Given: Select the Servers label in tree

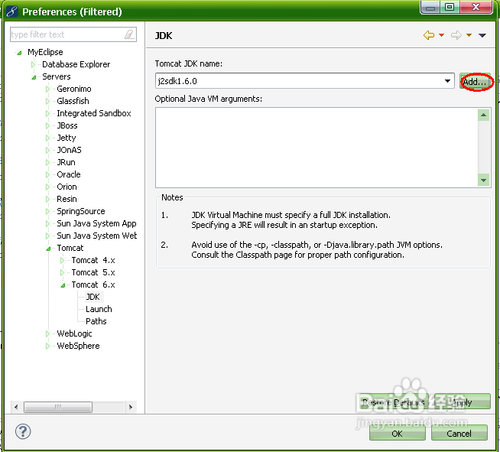Looking at the screenshot, I should pyautogui.click(x=56, y=77).
